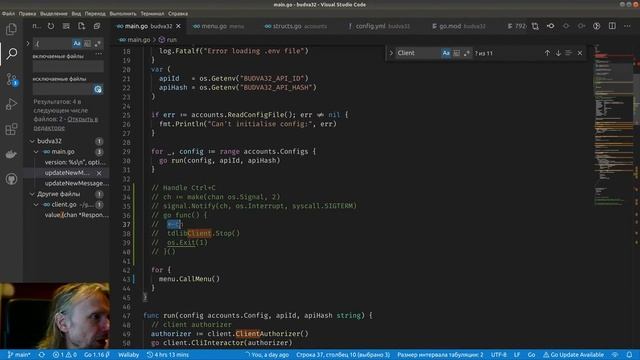Toggle regular expression in sidebar search
Image resolution: width=640 pixels, height=360 pixels.
[98, 43]
